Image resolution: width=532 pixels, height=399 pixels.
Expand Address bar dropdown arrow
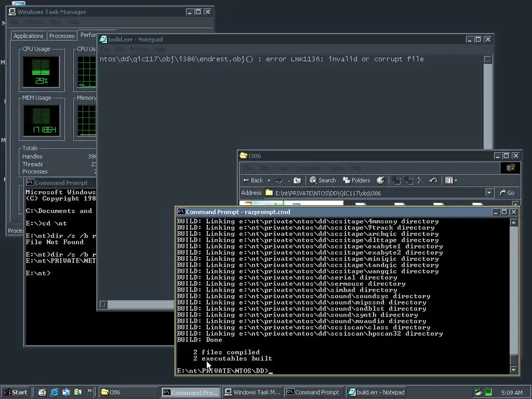coord(489,193)
